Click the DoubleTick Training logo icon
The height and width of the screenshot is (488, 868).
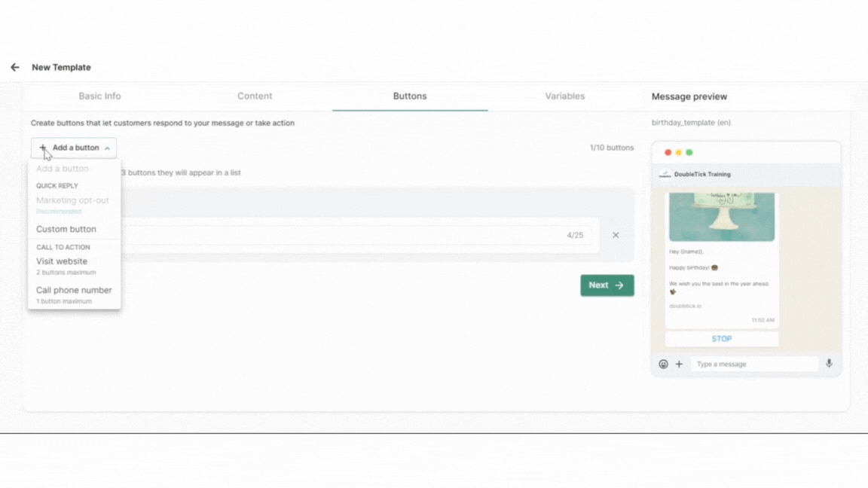(665, 174)
